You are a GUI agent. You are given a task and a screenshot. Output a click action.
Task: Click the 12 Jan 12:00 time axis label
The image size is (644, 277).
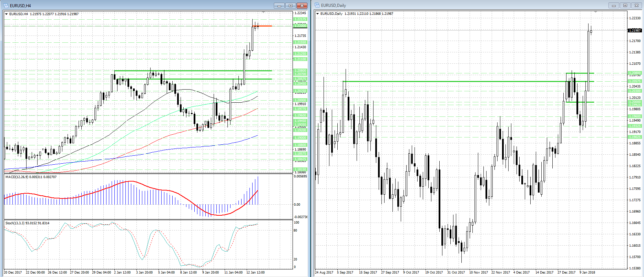pos(255,272)
